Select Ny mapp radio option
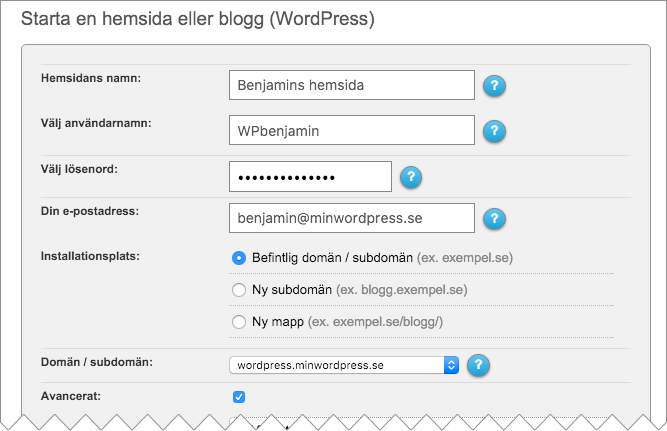The image size is (667, 431). point(239,322)
